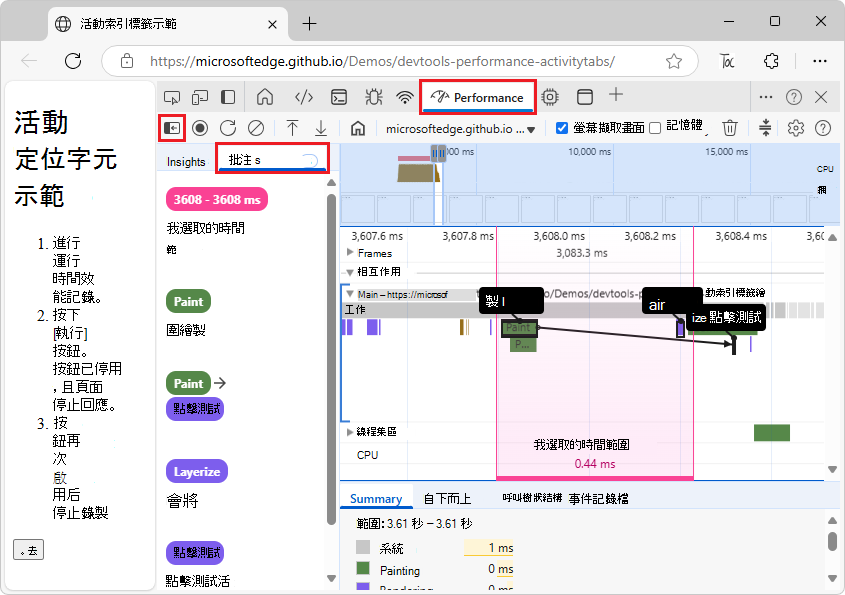
Task: Open browser extensions puzzle icon
Action: (771, 61)
